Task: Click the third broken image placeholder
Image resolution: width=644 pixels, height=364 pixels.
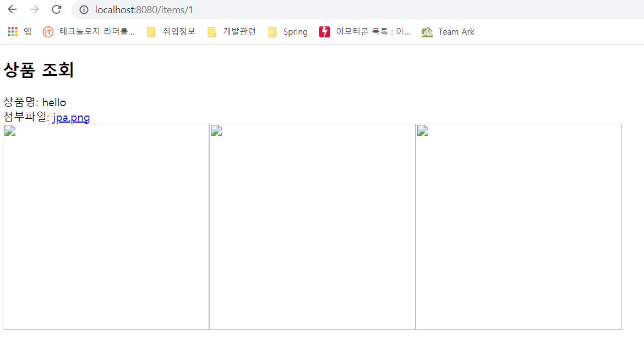Action: [519, 227]
